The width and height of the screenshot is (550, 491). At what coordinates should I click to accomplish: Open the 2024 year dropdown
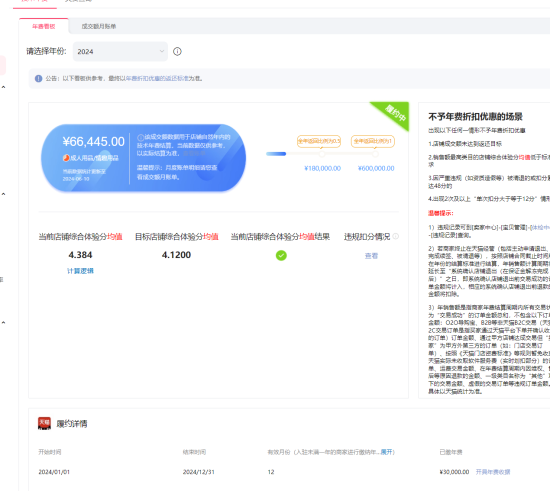pos(120,52)
